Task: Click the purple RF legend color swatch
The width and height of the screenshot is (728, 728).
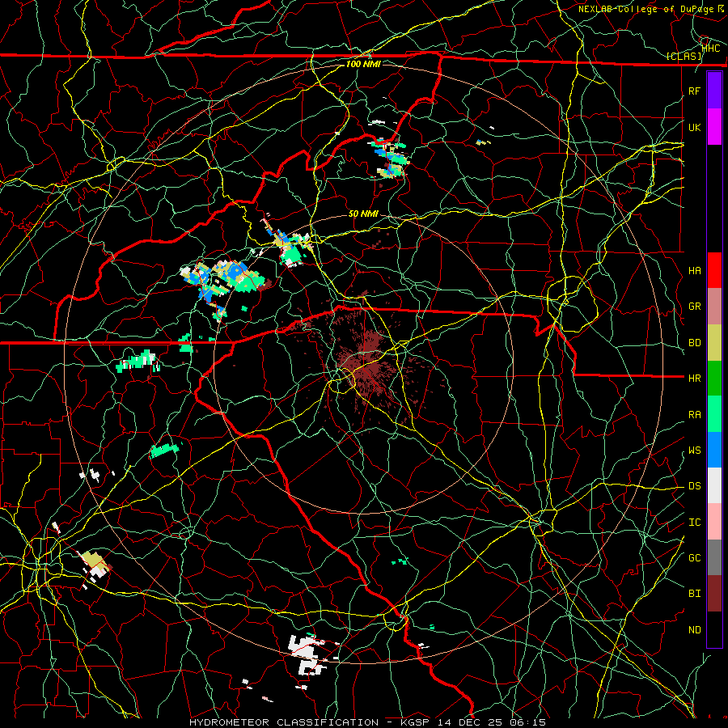Action: [x=714, y=91]
